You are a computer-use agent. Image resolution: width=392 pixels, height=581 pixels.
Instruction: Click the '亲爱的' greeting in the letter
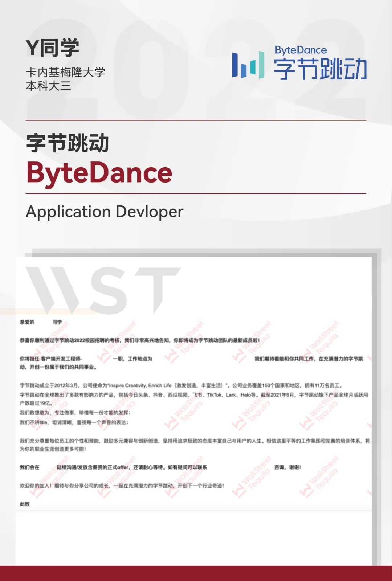[x=27, y=322]
